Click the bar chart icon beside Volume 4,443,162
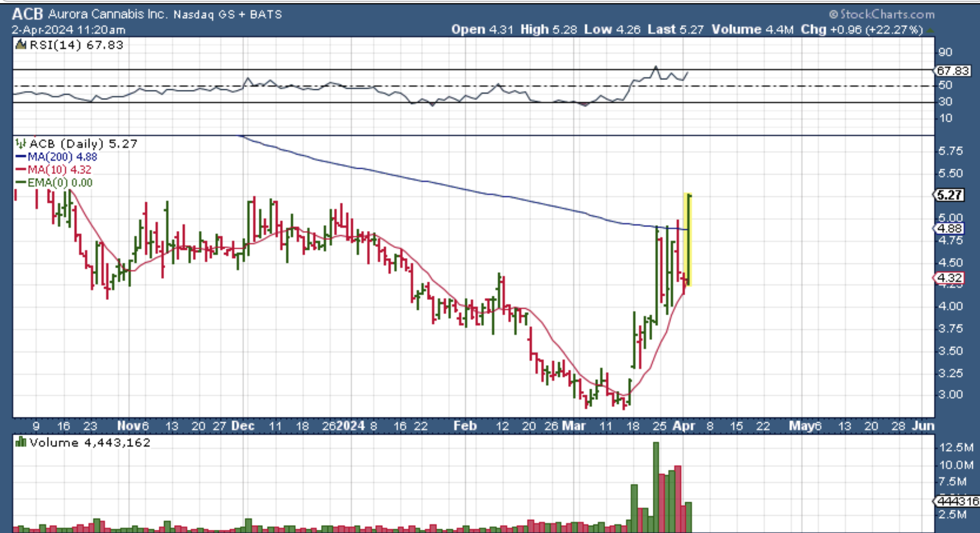980x533 pixels. point(21,443)
